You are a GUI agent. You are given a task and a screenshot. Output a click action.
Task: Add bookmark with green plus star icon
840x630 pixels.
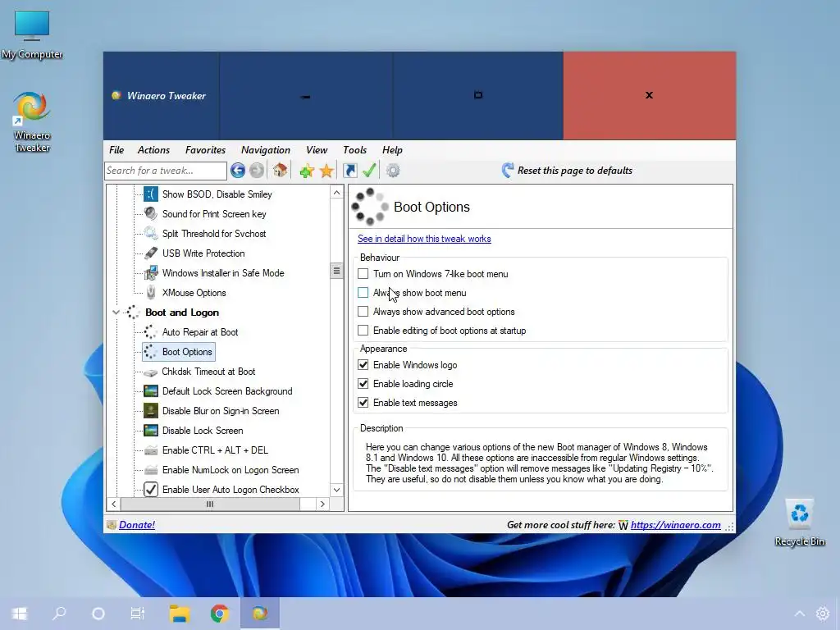click(307, 171)
